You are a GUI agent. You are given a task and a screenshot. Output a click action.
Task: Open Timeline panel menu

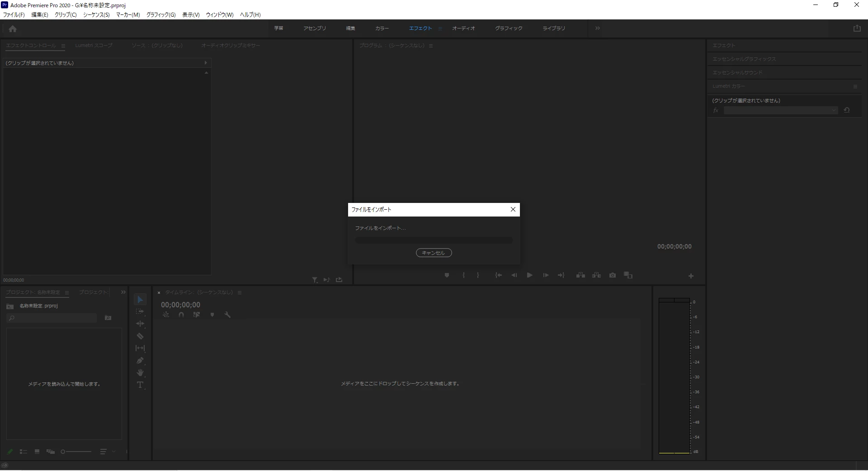(x=240, y=292)
